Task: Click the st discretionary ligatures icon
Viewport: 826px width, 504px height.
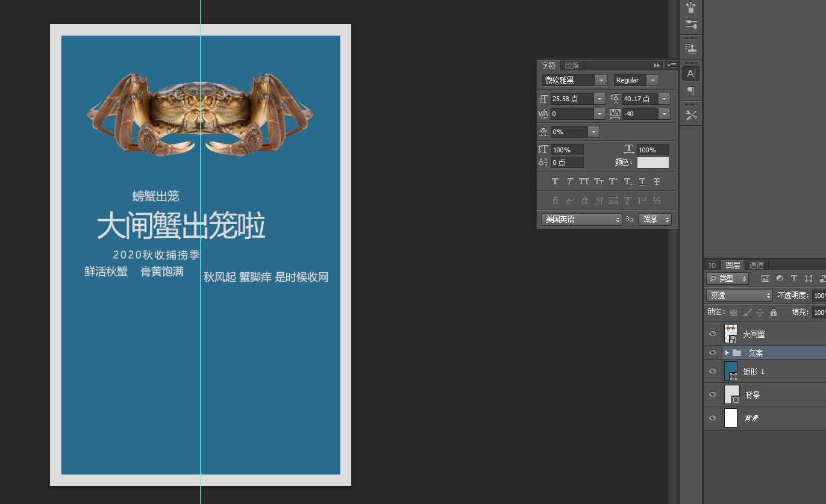Action: point(584,201)
